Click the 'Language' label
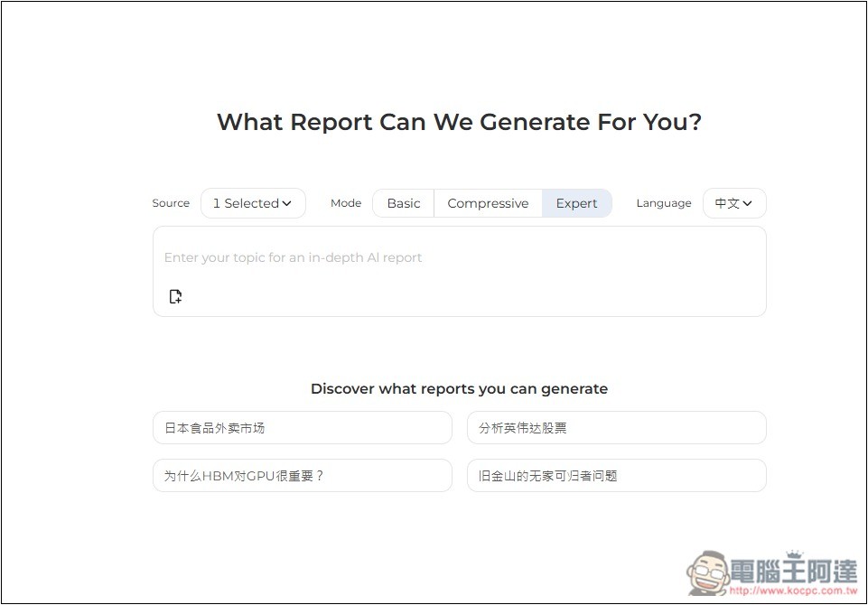 (663, 203)
